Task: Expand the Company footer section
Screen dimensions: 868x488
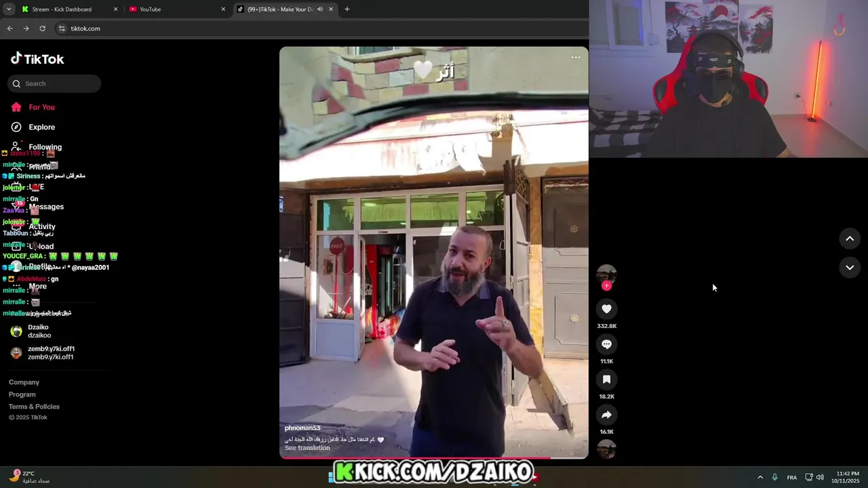Action: (24, 382)
